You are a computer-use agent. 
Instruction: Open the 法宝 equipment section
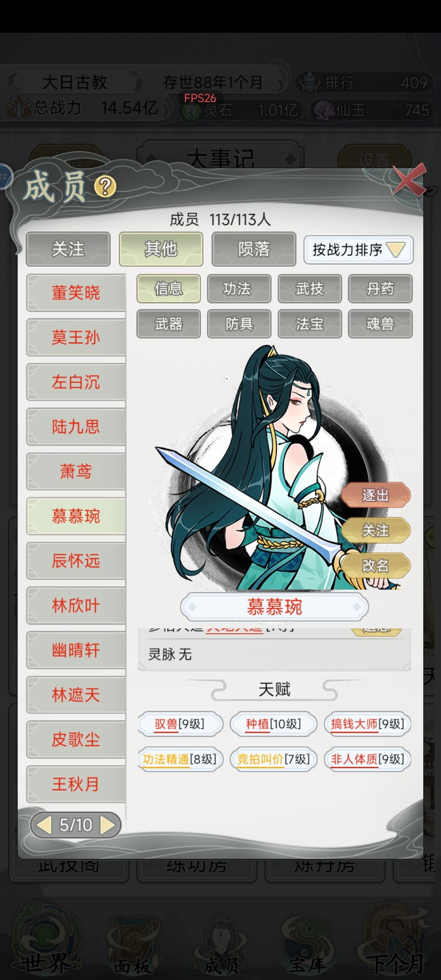310,324
